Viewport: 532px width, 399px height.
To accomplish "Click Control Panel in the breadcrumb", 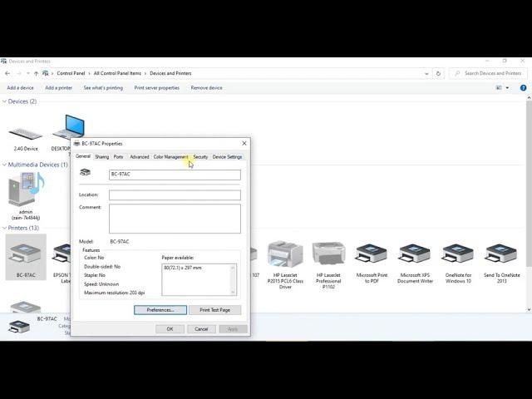I will click(x=71, y=73).
